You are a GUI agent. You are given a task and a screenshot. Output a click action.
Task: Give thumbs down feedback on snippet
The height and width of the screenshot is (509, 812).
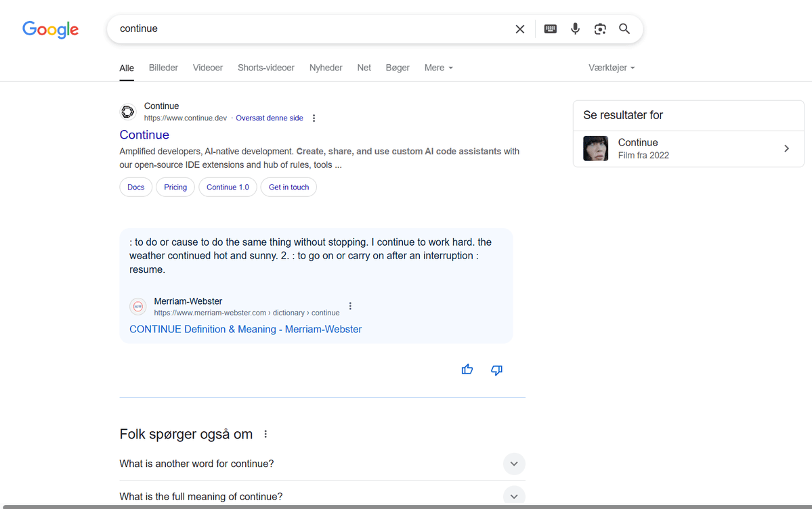click(496, 370)
